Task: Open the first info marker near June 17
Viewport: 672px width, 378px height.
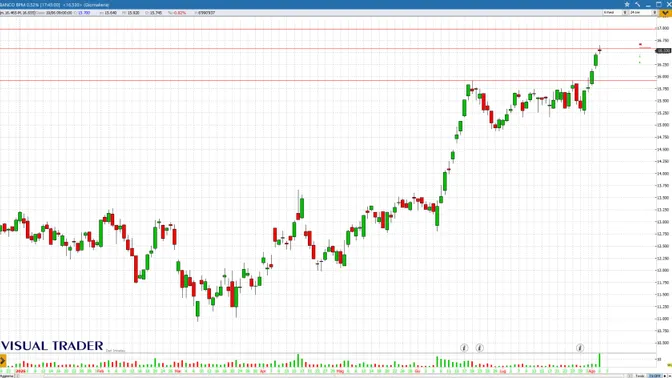Action: [x=464, y=348]
